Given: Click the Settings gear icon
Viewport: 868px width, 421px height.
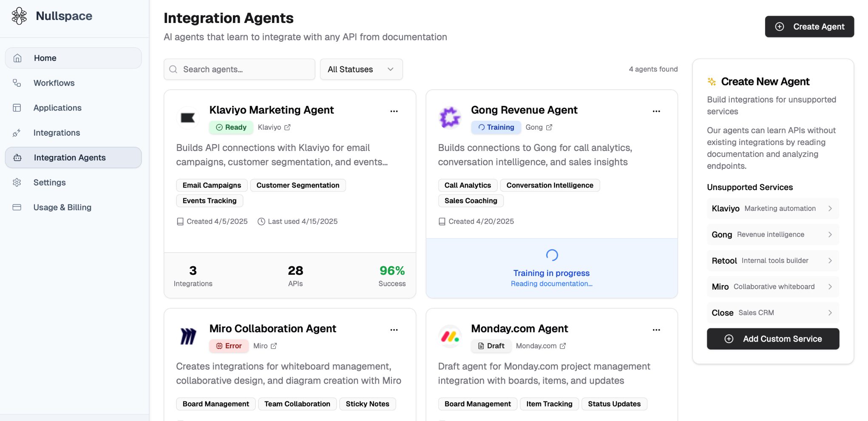Looking at the screenshot, I should 17,182.
